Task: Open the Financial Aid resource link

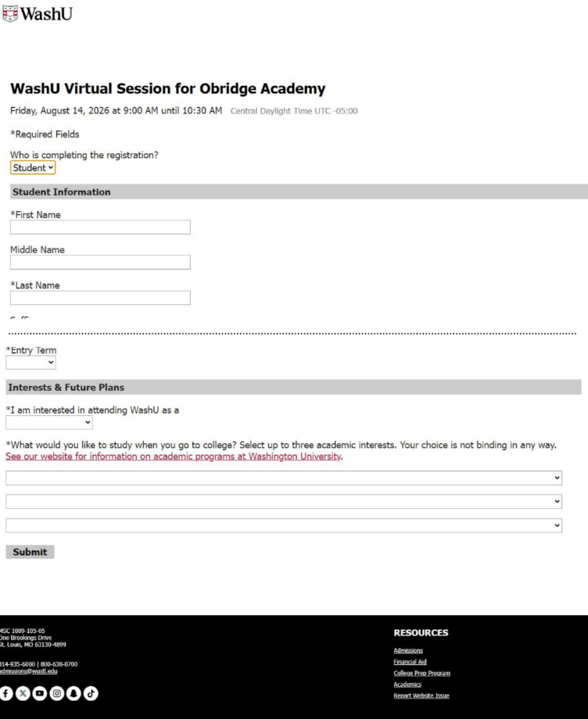Action: coord(410,662)
